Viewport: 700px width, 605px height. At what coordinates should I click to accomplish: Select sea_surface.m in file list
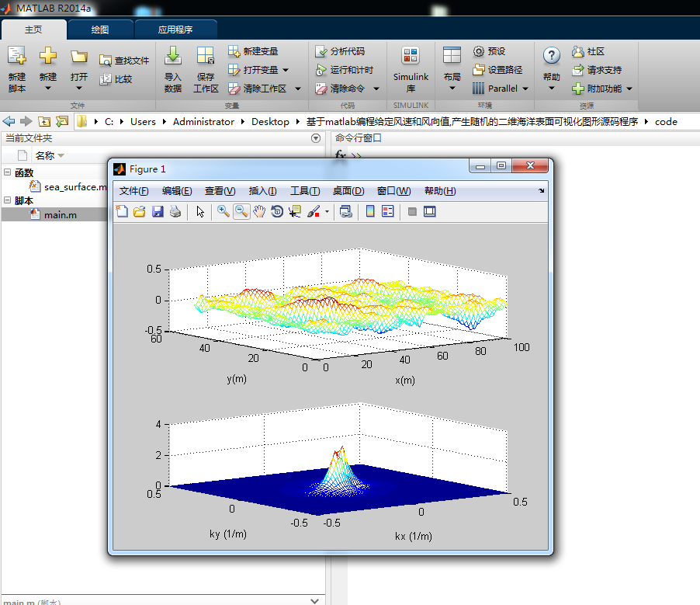click(75, 186)
